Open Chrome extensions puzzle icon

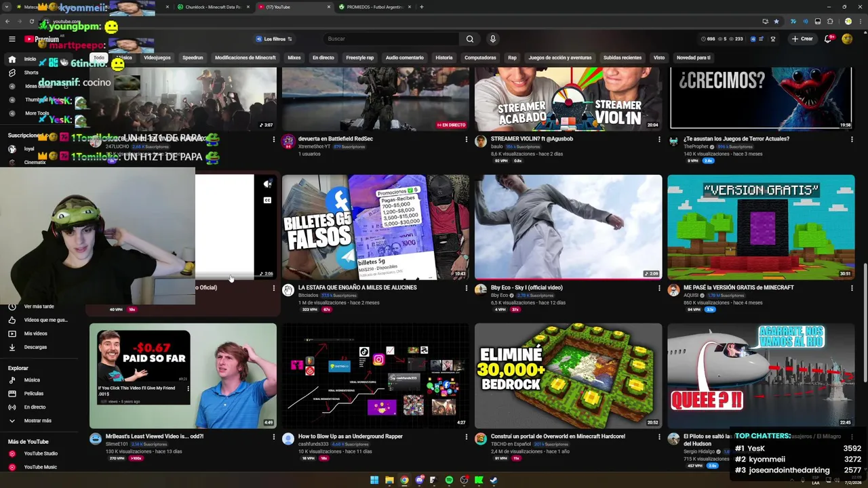[x=829, y=21]
